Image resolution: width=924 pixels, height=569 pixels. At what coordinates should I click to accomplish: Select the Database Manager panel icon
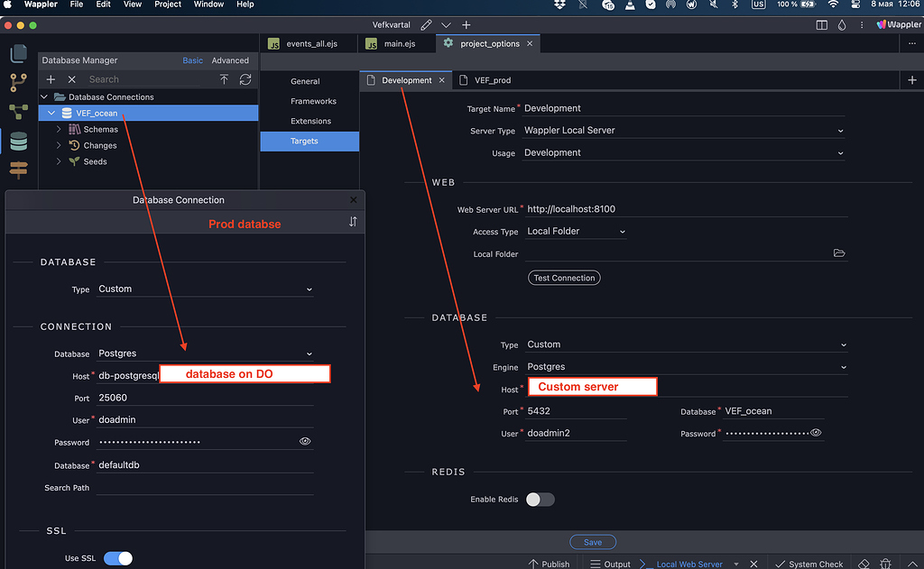click(18, 142)
